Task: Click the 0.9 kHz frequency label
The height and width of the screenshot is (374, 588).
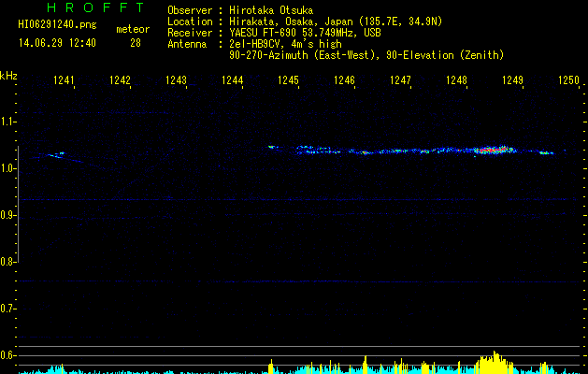Action: [7, 215]
